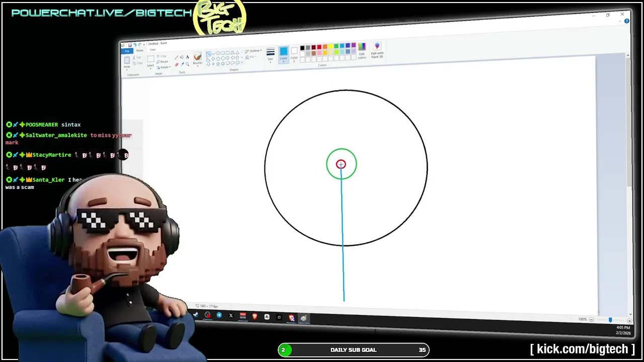Click the Resize command

(162, 62)
